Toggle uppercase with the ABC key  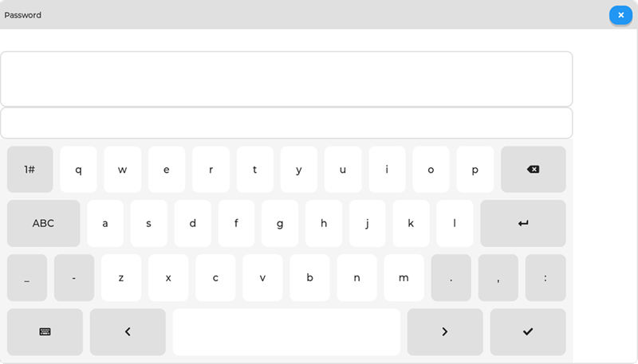44,223
